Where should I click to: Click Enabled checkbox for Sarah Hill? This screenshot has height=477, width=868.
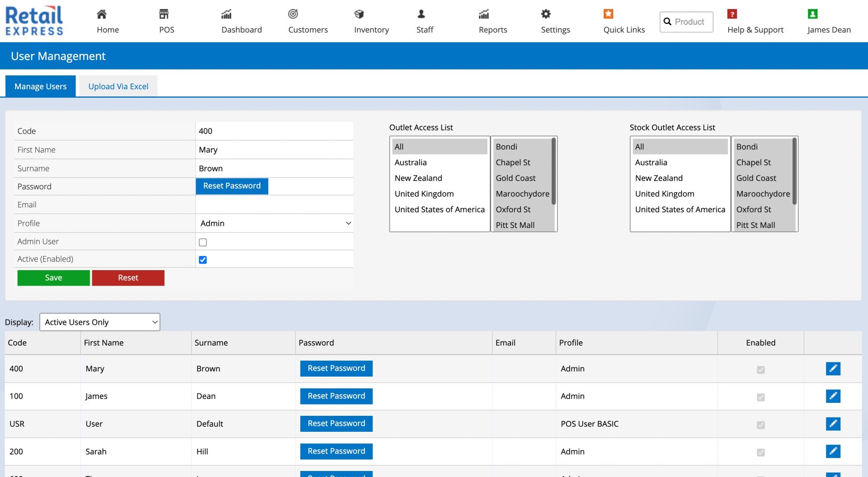click(x=761, y=452)
